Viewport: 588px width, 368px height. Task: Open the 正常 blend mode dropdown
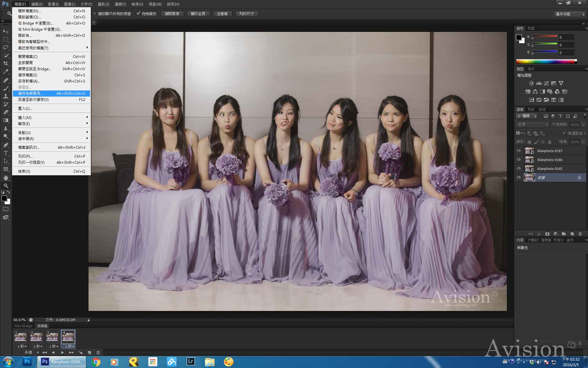tap(533, 125)
